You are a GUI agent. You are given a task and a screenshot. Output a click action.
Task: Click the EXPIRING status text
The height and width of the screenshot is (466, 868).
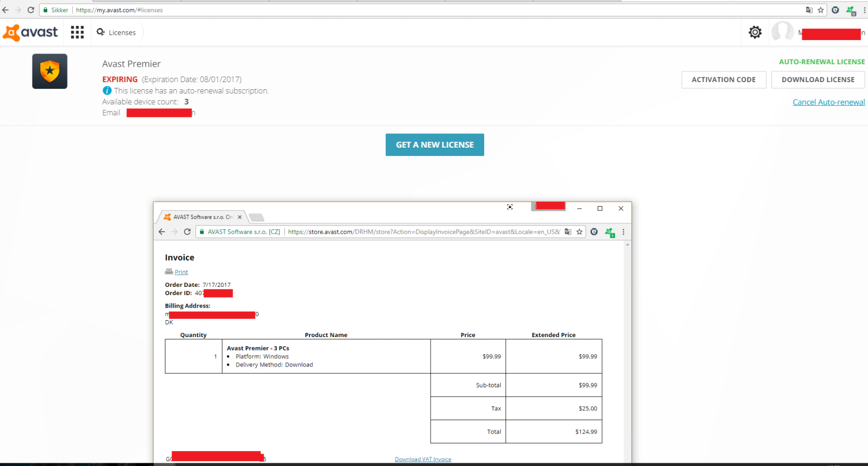point(120,79)
